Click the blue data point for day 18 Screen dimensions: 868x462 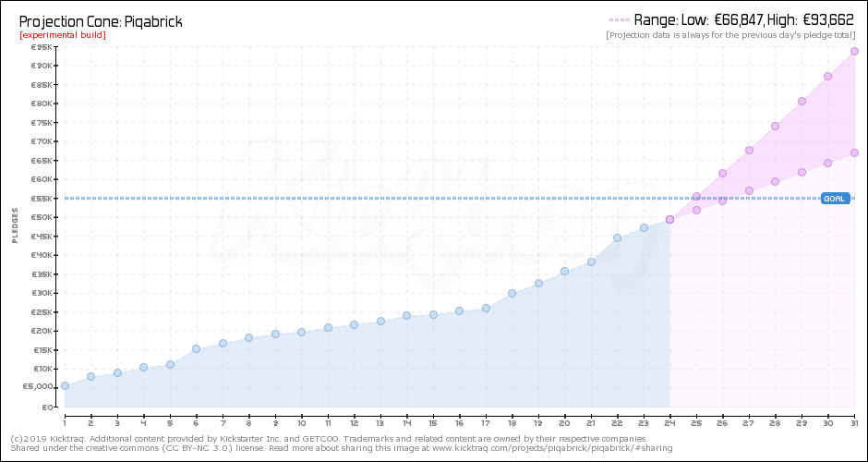pos(512,294)
